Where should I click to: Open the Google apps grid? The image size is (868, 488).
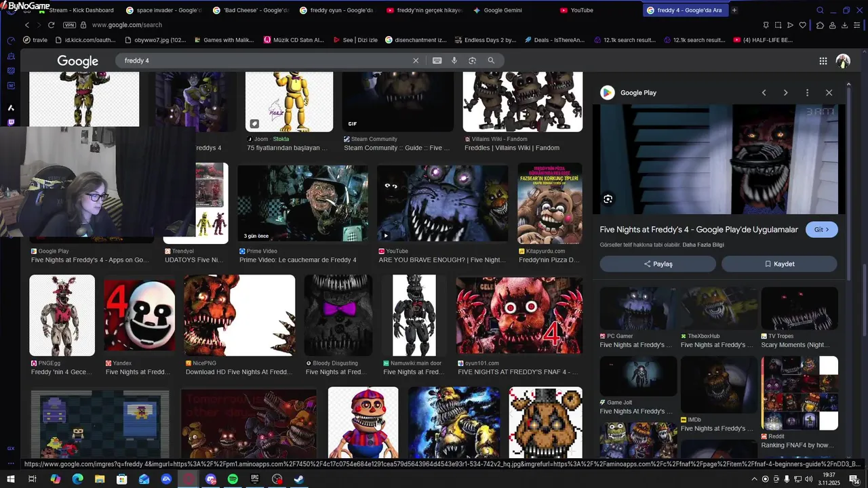[x=823, y=61]
